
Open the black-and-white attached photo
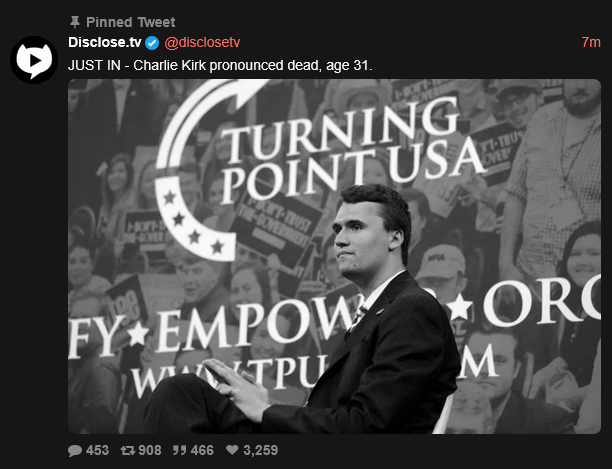coord(334,256)
